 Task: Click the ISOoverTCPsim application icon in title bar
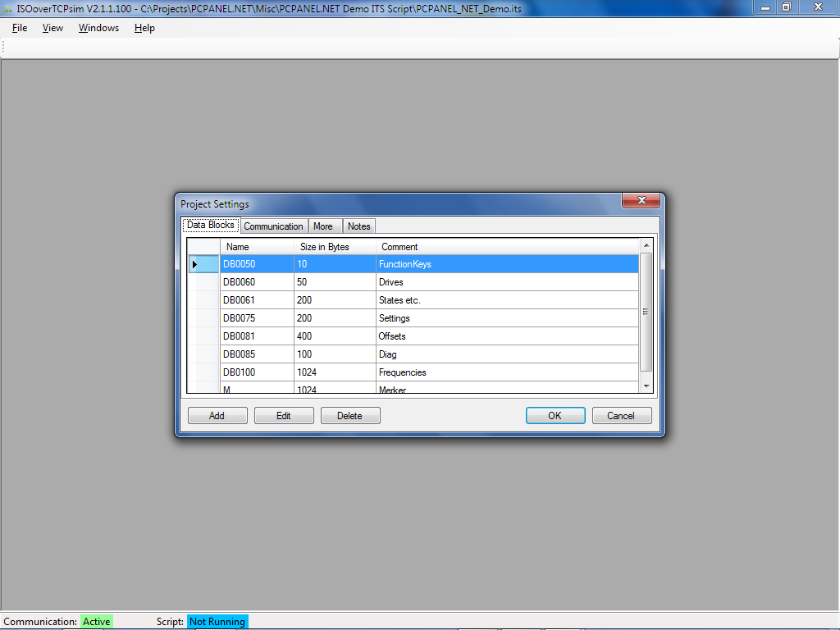click(x=7, y=7)
